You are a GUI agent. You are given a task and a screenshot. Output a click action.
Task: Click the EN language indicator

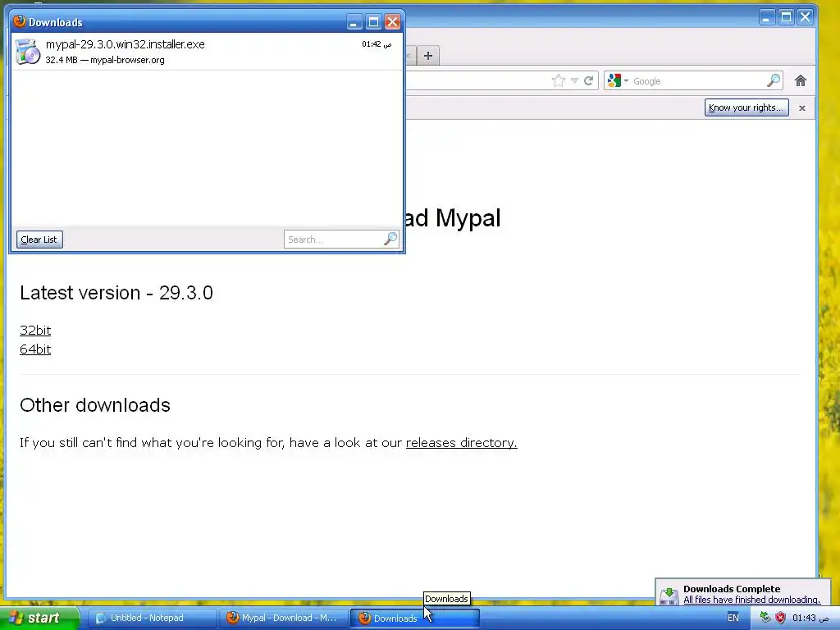coord(733,618)
